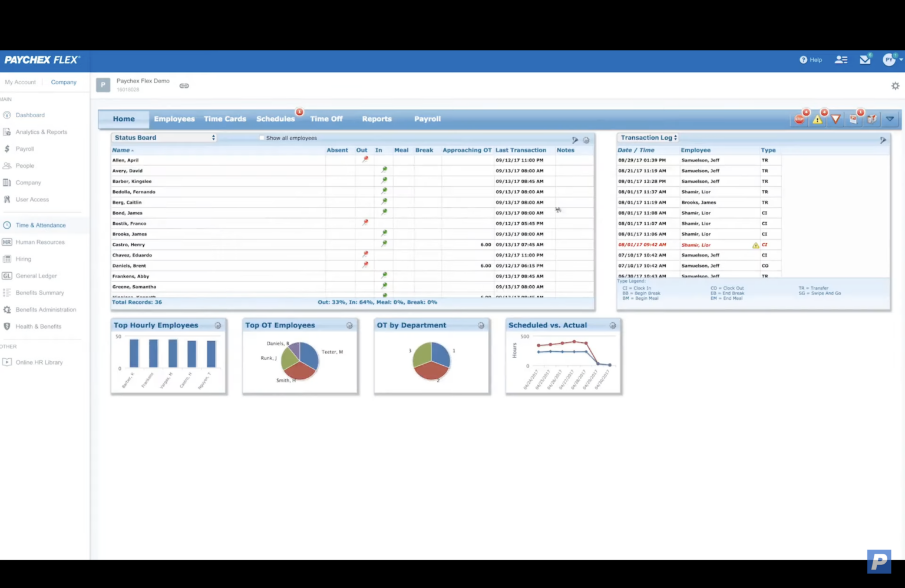Open Human Resources in the sidebar
This screenshot has width=905, height=588.
(40, 242)
